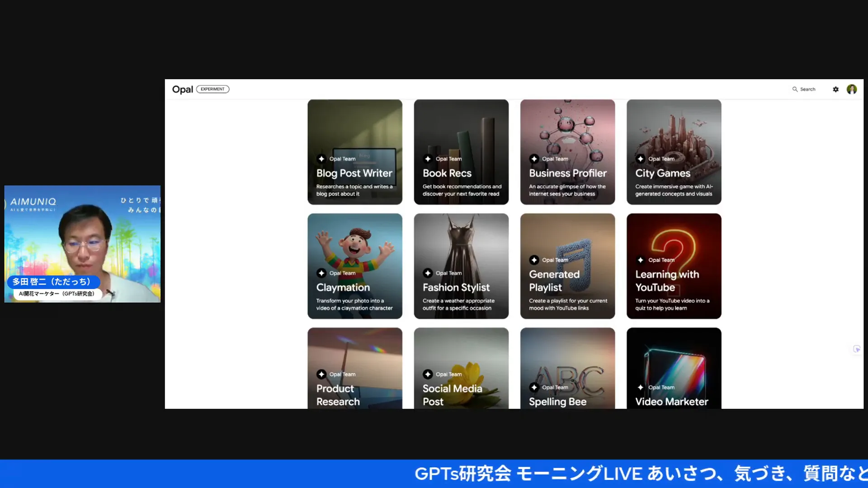Click Opal Team sparkle icon on Fashion Stylist
Screen dimensions: 868x488
point(428,273)
